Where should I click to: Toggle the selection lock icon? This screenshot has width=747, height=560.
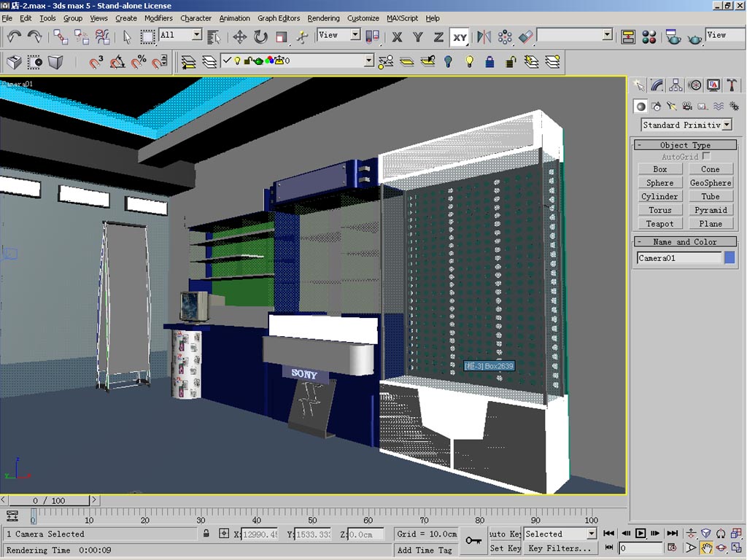(206, 534)
